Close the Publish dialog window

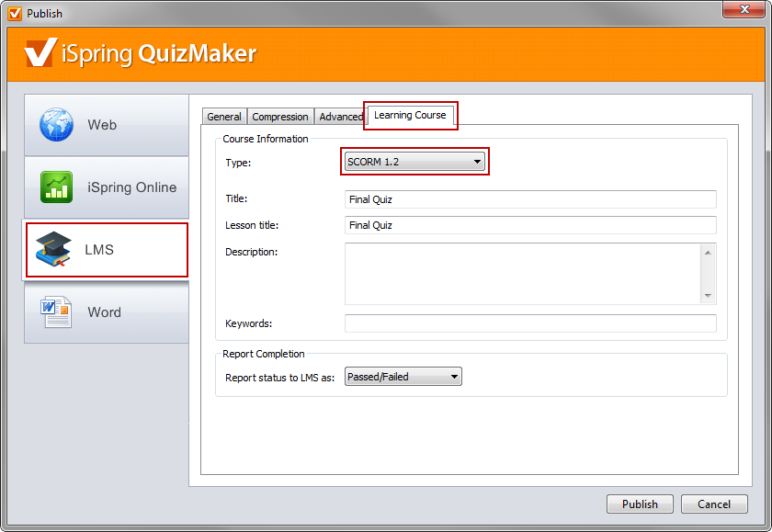coord(744,9)
